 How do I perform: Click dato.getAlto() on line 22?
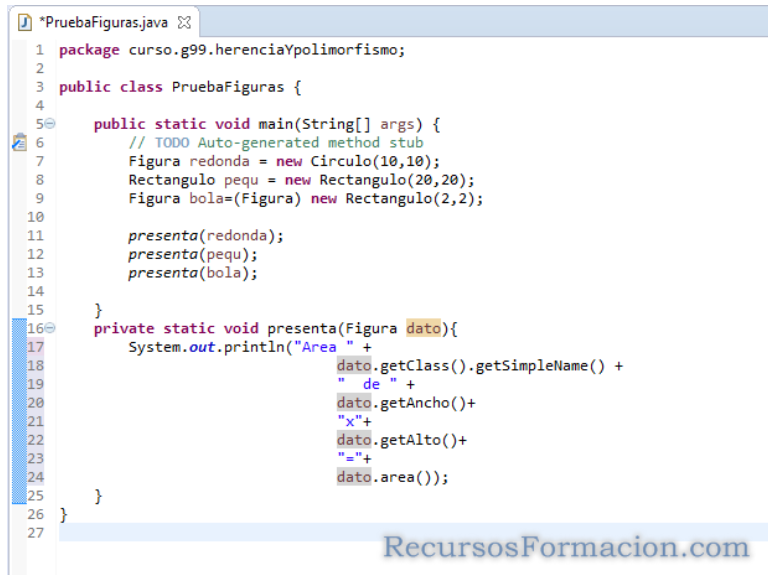pyautogui.click(x=397, y=440)
